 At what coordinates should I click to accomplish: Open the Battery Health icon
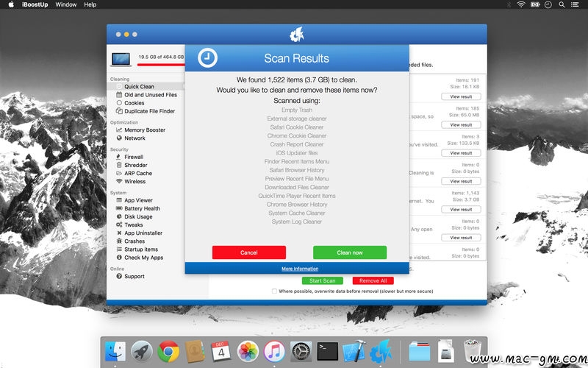pos(119,208)
